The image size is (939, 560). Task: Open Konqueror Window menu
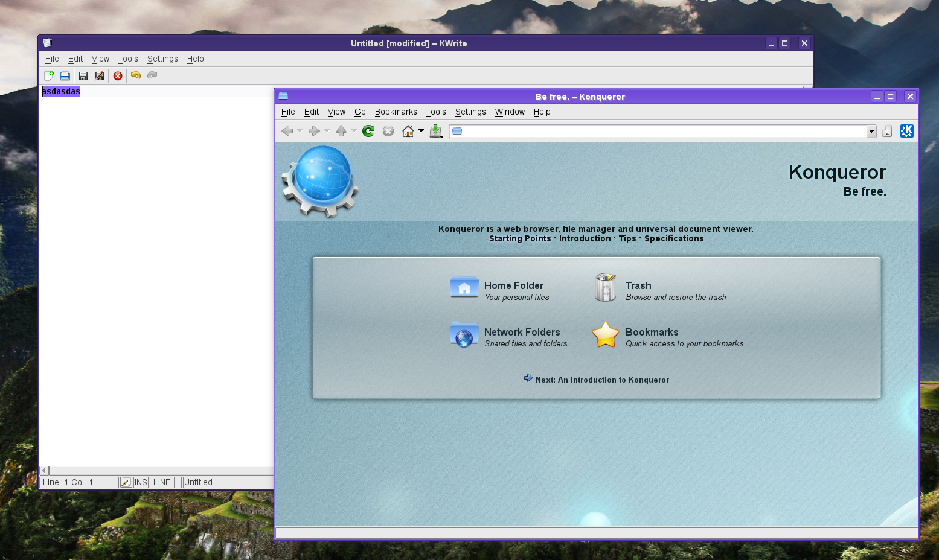(510, 112)
